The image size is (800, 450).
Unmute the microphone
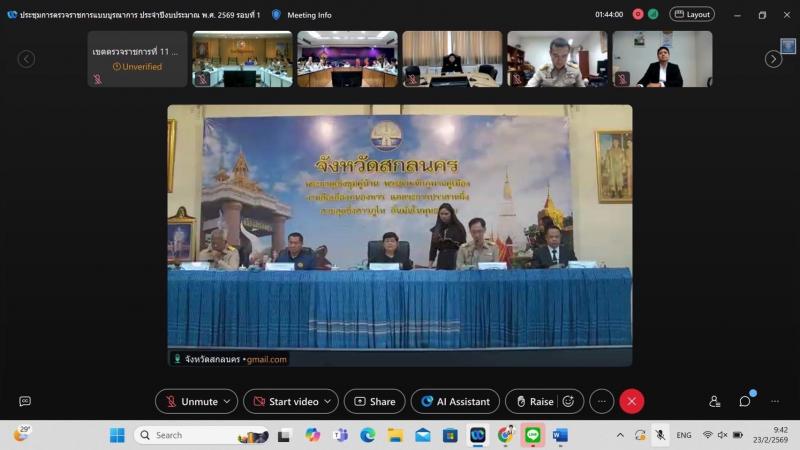pos(191,402)
